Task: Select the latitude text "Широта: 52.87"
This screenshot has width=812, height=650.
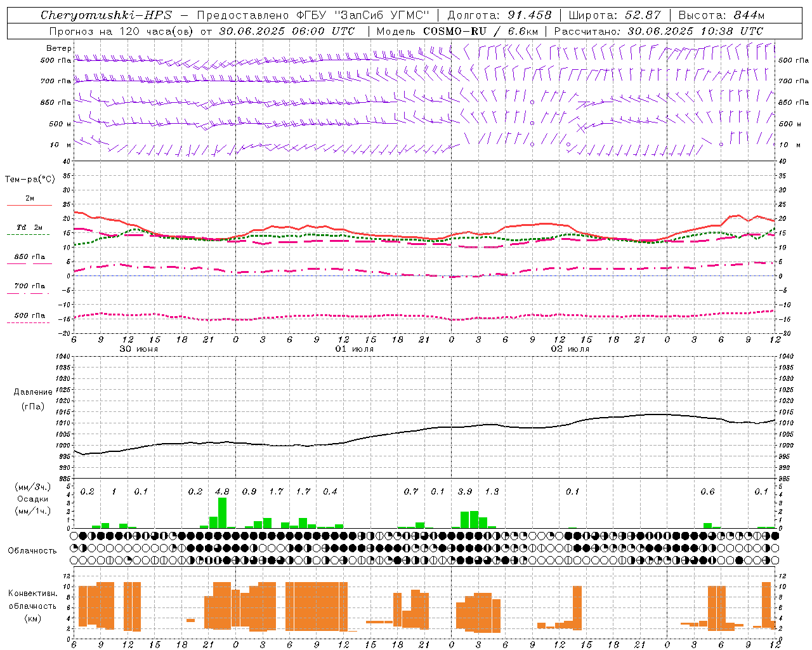Action: [615, 15]
